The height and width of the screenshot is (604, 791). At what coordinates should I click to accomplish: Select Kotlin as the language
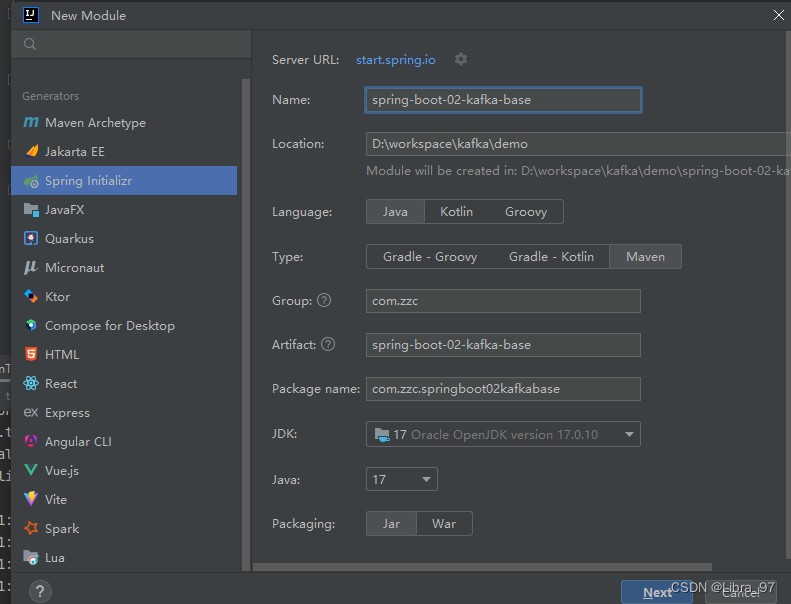[x=456, y=211]
